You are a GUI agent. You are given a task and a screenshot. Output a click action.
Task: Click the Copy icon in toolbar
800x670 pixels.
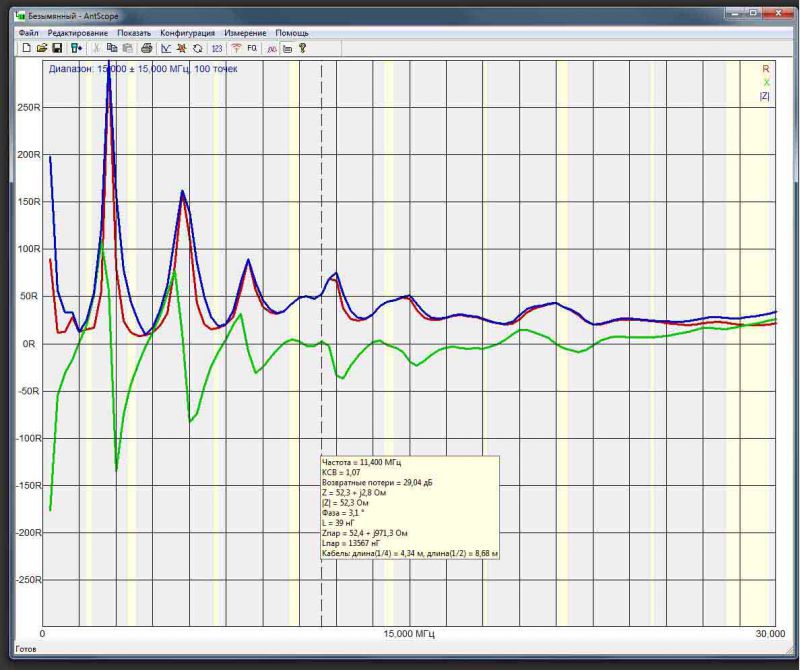tap(112, 48)
